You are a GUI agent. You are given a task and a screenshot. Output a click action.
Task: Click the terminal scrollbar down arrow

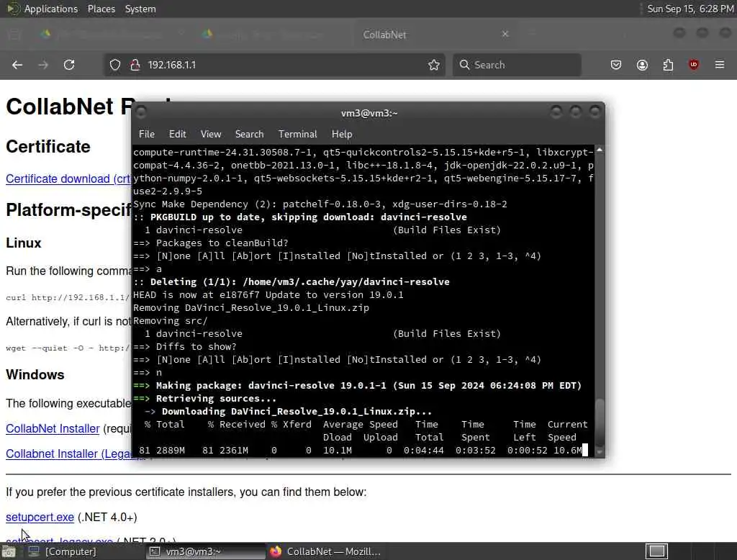600,452
